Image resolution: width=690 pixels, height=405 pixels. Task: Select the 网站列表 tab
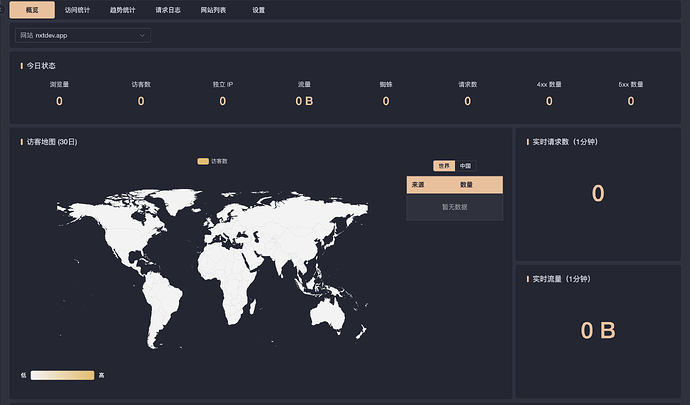pos(213,9)
